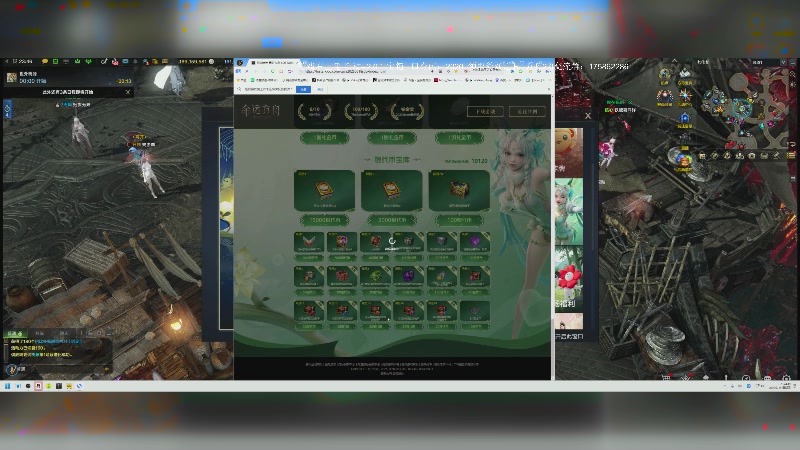Select the wing item in the shop grid

click(x=309, y=242)
